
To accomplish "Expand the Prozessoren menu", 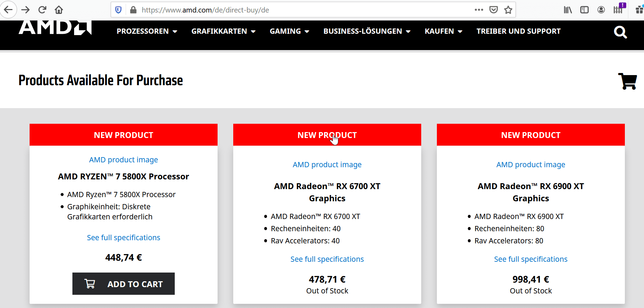I will click(x=147, y=31).
